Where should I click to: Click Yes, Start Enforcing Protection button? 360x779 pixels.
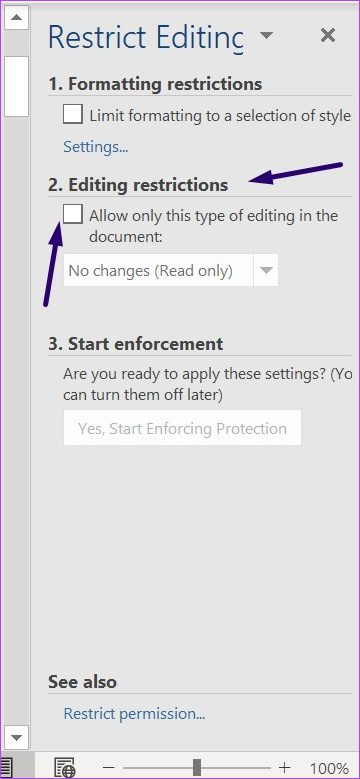coord(182,428)
